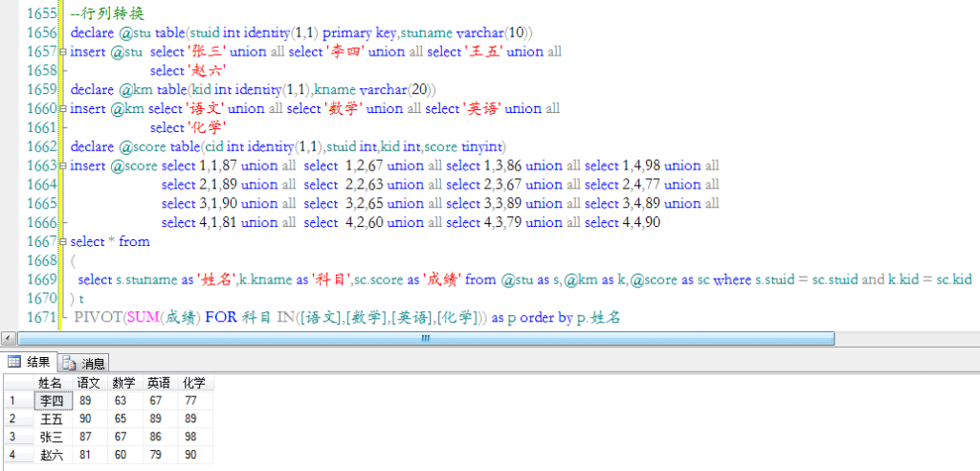Screen dimensions: 980x471
Task: Select result row header 4
Action: point(18,455)
